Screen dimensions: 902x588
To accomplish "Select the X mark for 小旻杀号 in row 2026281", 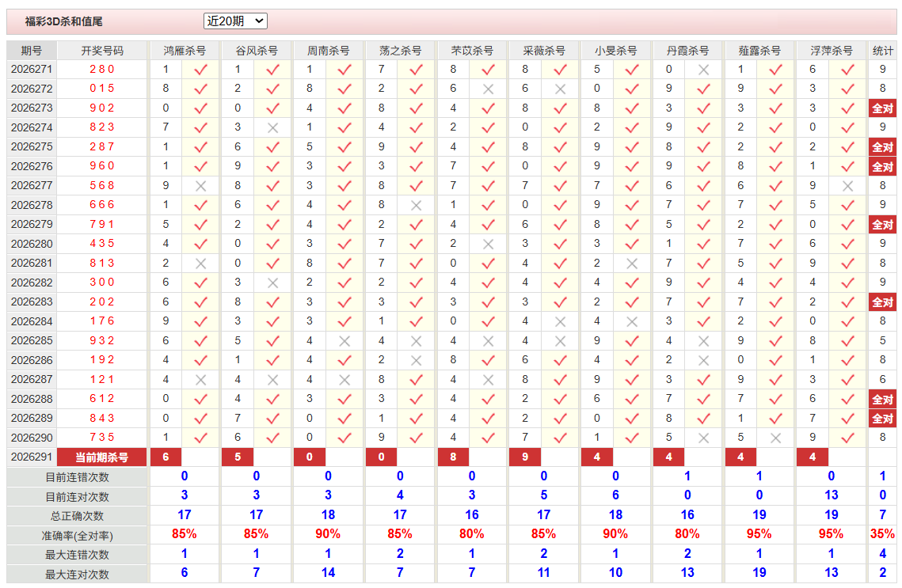I will (632, 264).
